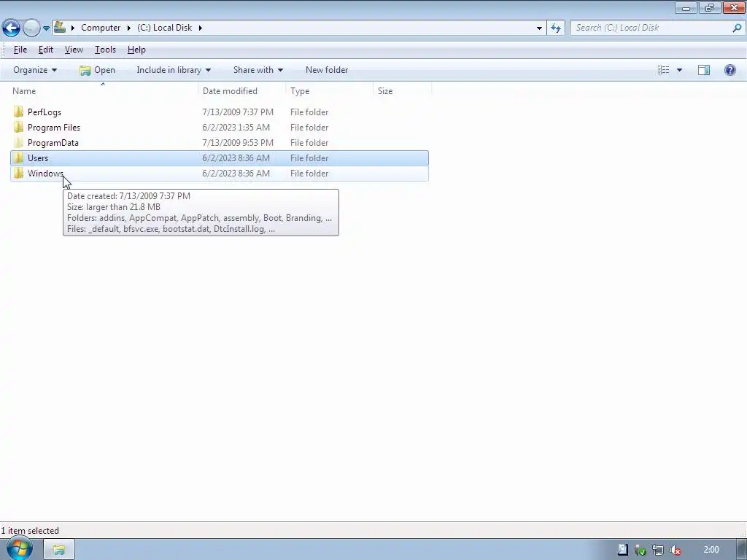The height and width of the screenshot is (560, 747).
Task: Click the taskbar clock showing 2:00
Action: coord(711,550)
